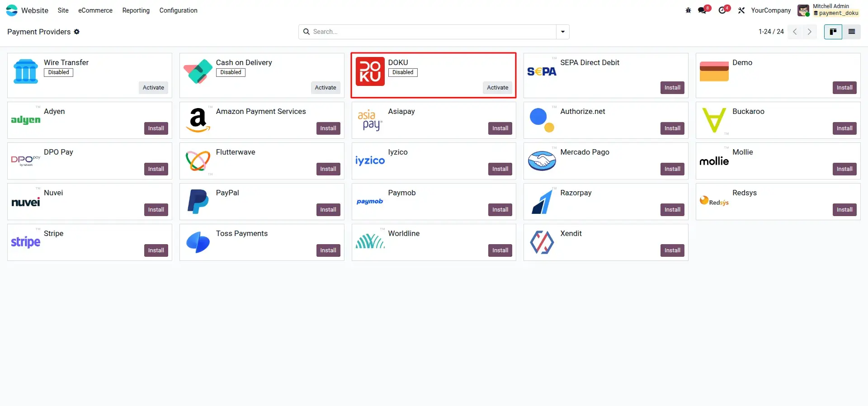Click the Odoo Website app logo
Image resolution: width=868 pixels, height=406 pixels.
click(12, 10)
